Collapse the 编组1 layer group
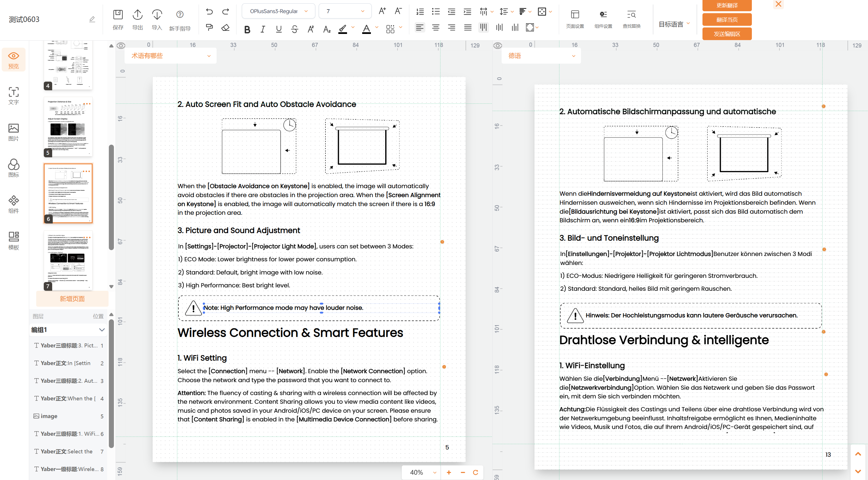The height and width of the screenshot is (480, 868). (102, 330)
